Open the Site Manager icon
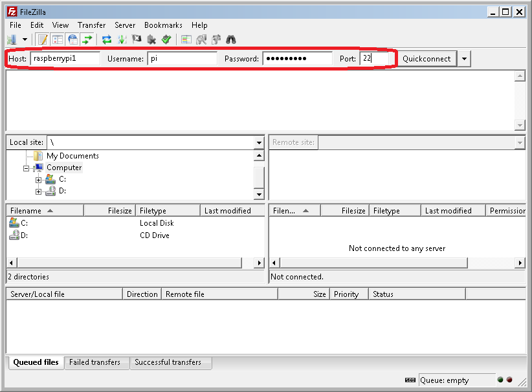Screen dimensions: 532x392 [x=12, y=39]
